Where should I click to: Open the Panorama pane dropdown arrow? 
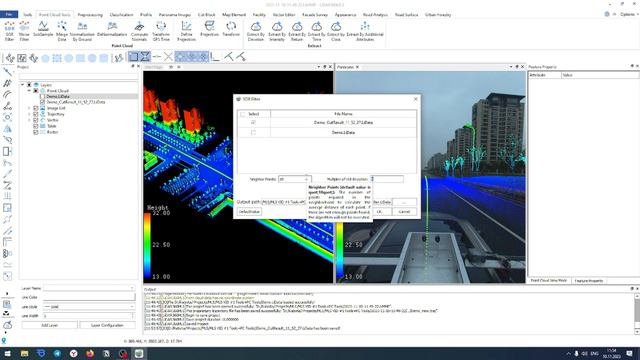511,67
